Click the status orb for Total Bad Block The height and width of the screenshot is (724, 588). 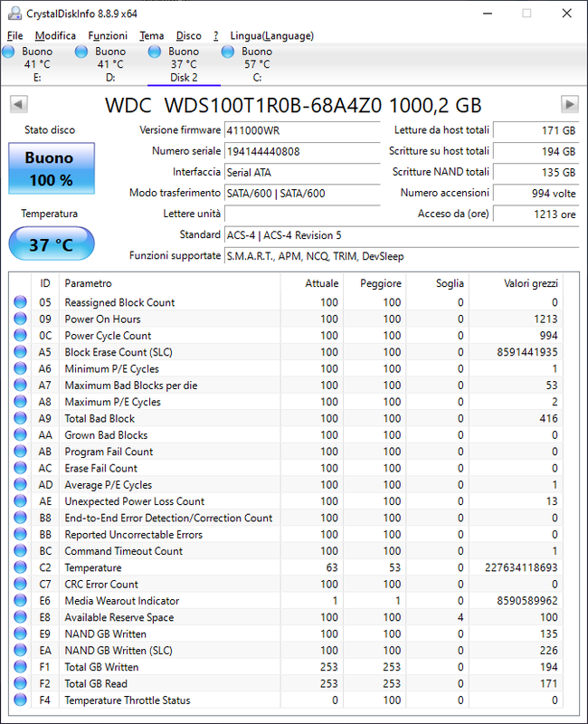click(20, 418)
